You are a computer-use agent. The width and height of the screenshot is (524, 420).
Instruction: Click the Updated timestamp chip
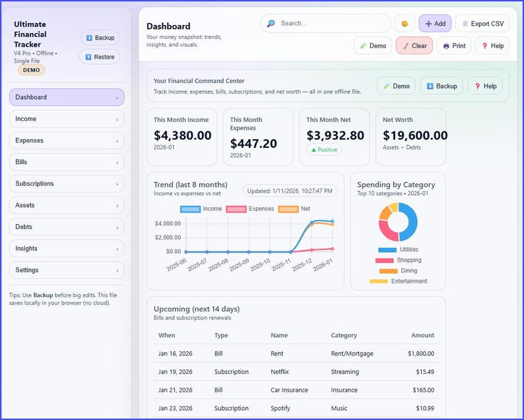click(x=290, y=191)
